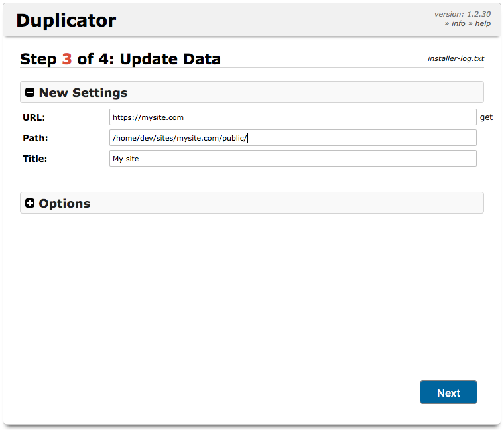The height and width of the screenshot is (430, 504).
Task: Click the Update Data heading text
Action: (170, 59)
